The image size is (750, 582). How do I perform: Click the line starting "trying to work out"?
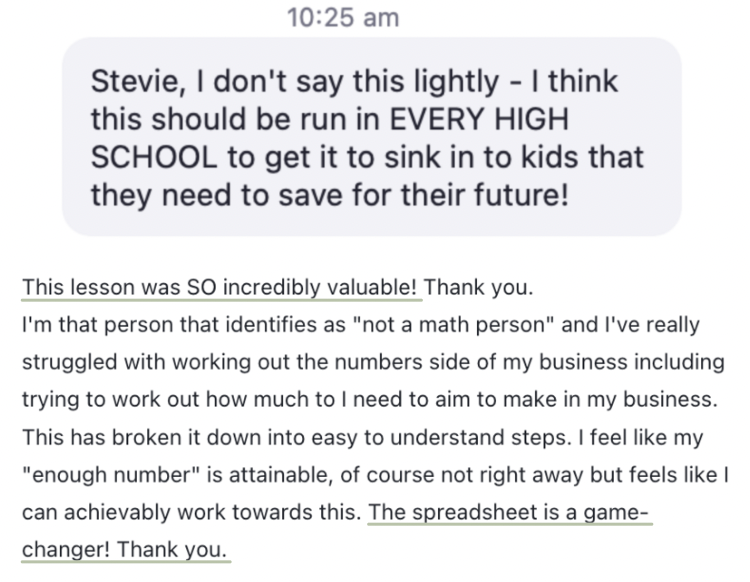tap(369, 399)
